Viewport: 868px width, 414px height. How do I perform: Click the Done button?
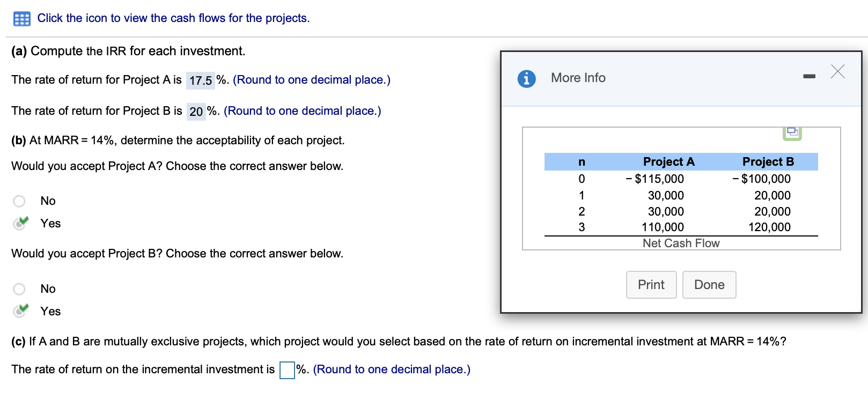(x=709, y=284)
